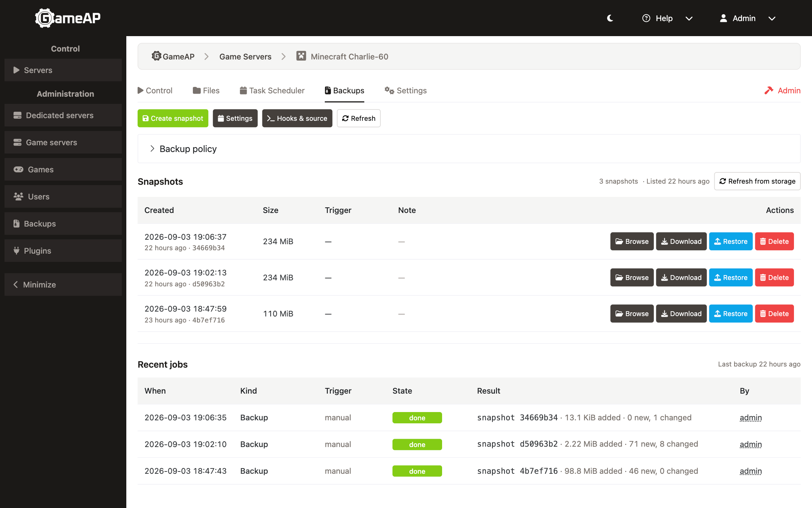Toggle dark mode moon icon
812x508 pixels.
point(610,18)
